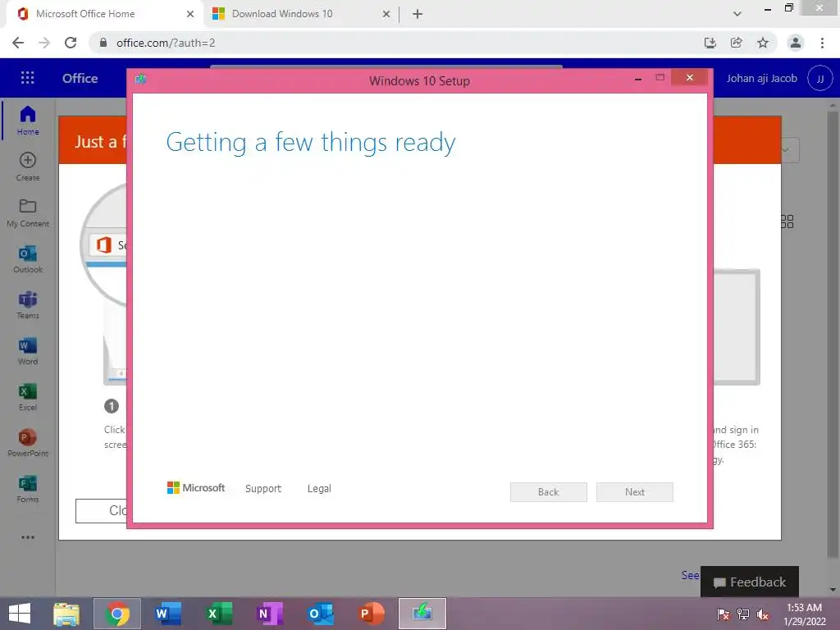Viewport: 840px width, 630px height.
Task: Share this page icon in address bar
Action: click(x=737, y=43)
